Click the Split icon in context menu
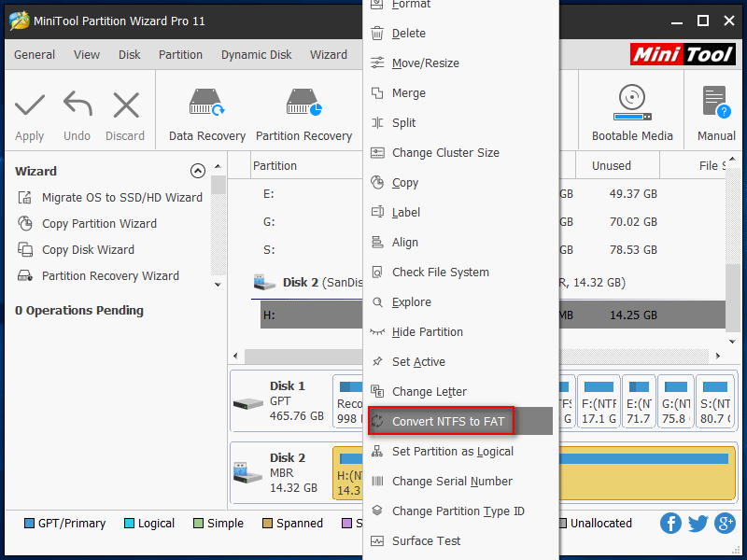Viewport: 747px width, 560px height. [x=377, y=123]
